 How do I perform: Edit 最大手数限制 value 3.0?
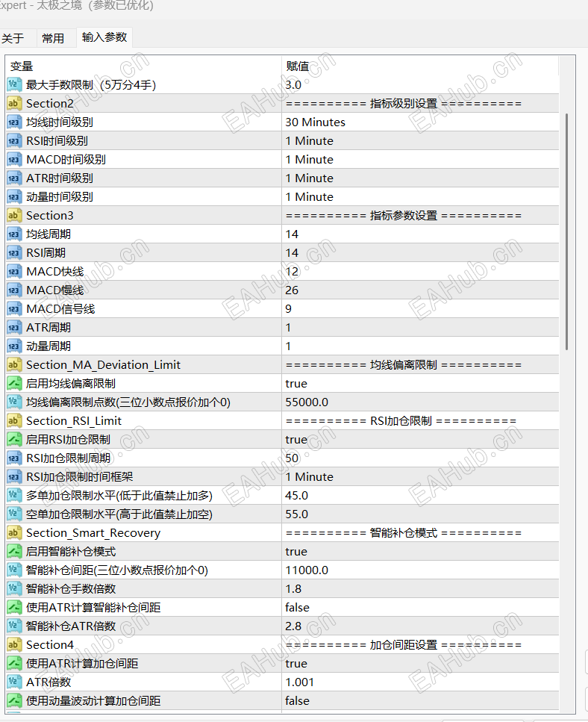pos(420,84)
